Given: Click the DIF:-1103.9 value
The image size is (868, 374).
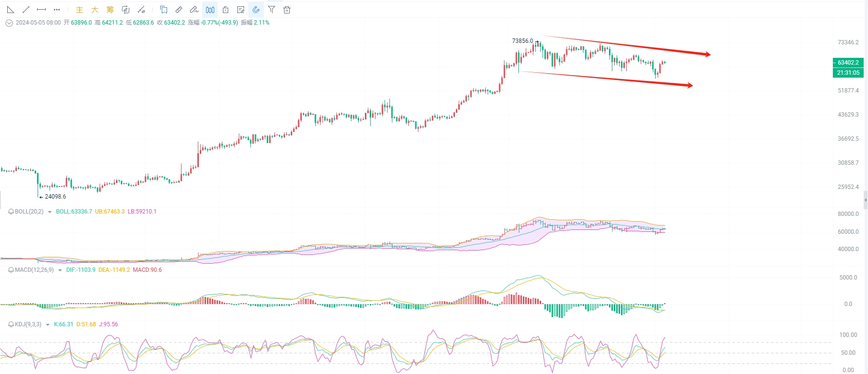Looking at the screenshot, I should tap(81, 270).
